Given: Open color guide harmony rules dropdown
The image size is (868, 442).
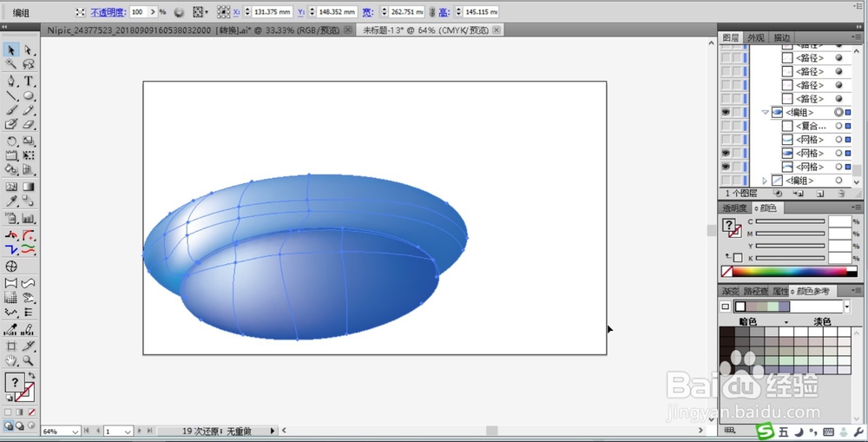Looking at the screenshot, I should [x=846, y=307].
